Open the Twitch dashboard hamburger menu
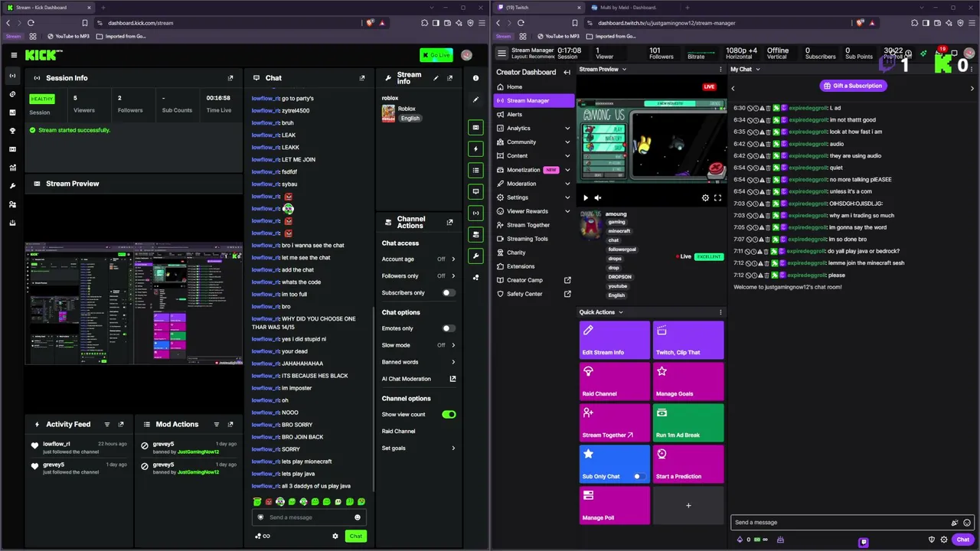Viewport: 980px width, 551px height. (501, 54)
